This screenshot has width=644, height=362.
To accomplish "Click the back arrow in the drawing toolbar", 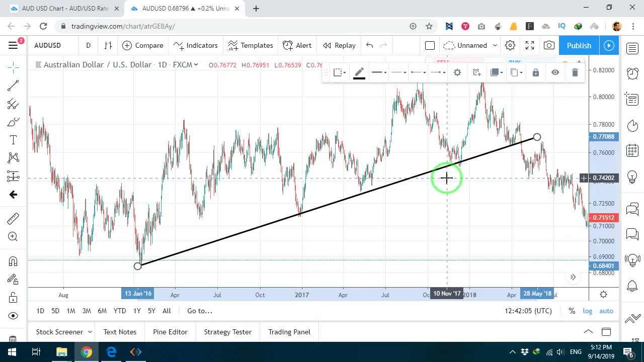I will point(13,195).
